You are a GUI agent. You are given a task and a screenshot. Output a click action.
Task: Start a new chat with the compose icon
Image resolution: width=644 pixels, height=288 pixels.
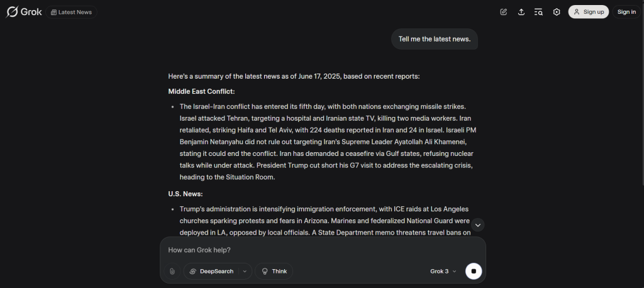pyautogui.click(x=504, y=12)
